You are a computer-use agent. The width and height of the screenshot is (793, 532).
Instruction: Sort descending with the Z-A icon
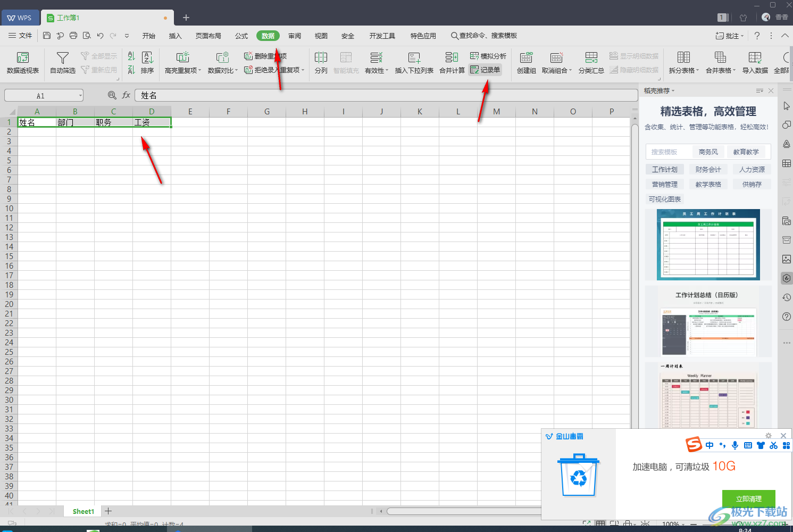131,70
